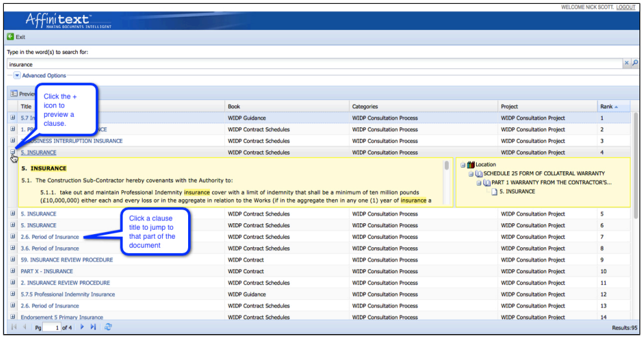Click the green Exit arrow icon

coord(10,37)
